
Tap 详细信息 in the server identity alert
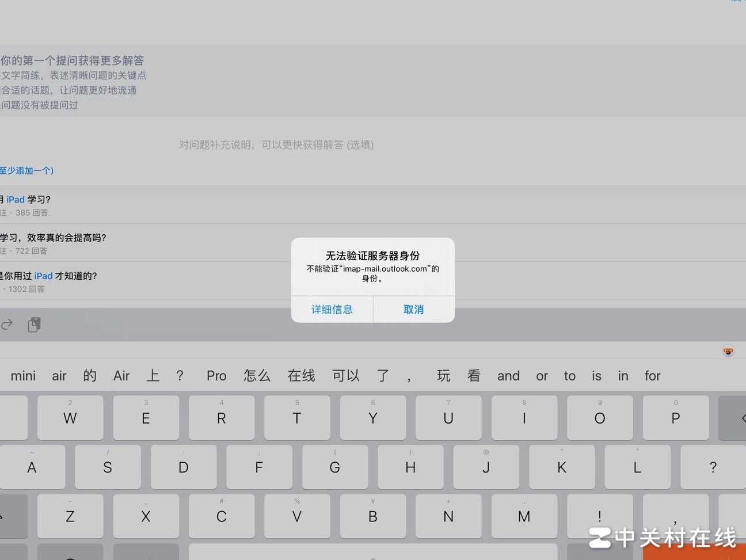point(332,309)
